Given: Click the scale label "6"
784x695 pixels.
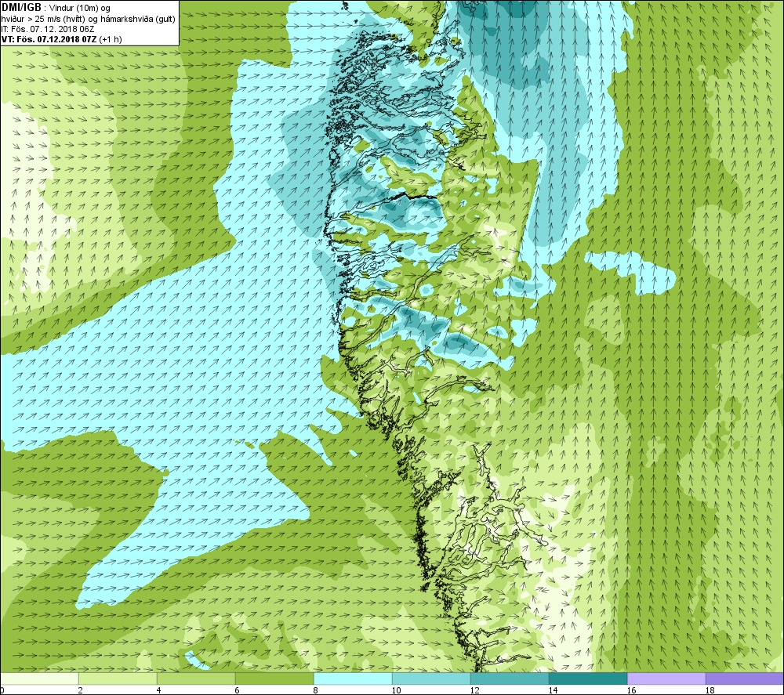Looking at the screenshot, I should [x=238, y=690].
